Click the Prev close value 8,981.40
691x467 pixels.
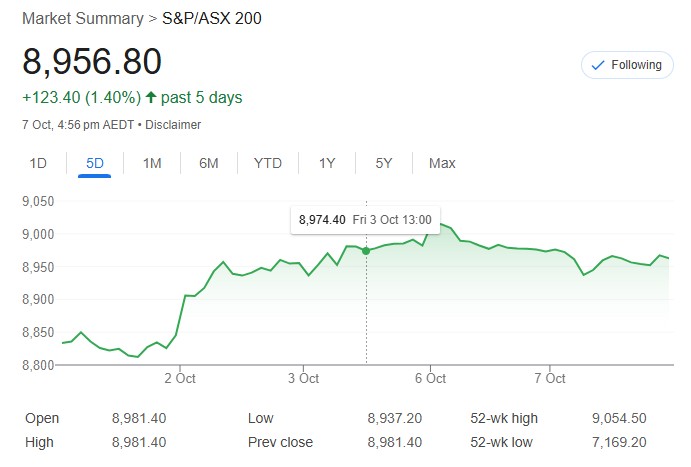tap(394, 442)
